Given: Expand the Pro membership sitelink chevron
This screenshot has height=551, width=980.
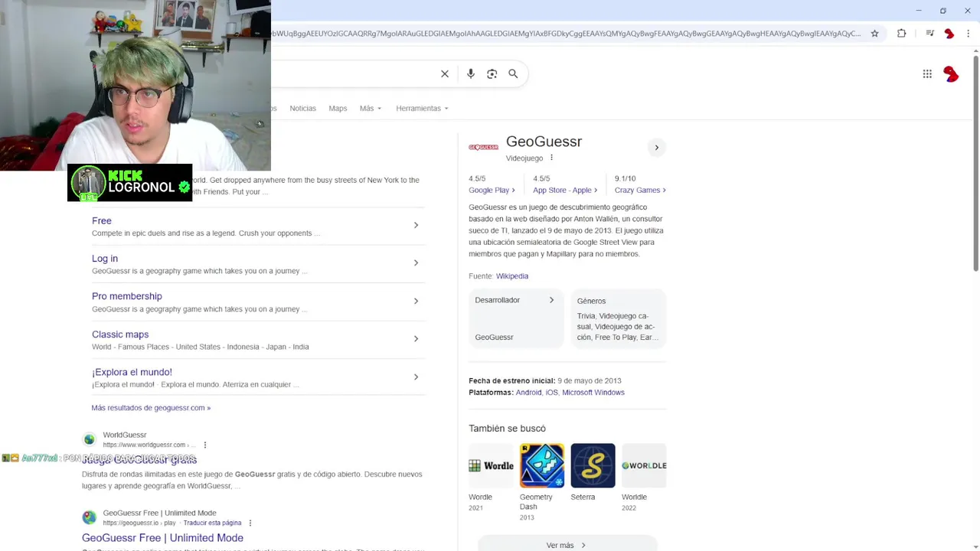Looking at the screenshot, I should [x=416, y=301].
